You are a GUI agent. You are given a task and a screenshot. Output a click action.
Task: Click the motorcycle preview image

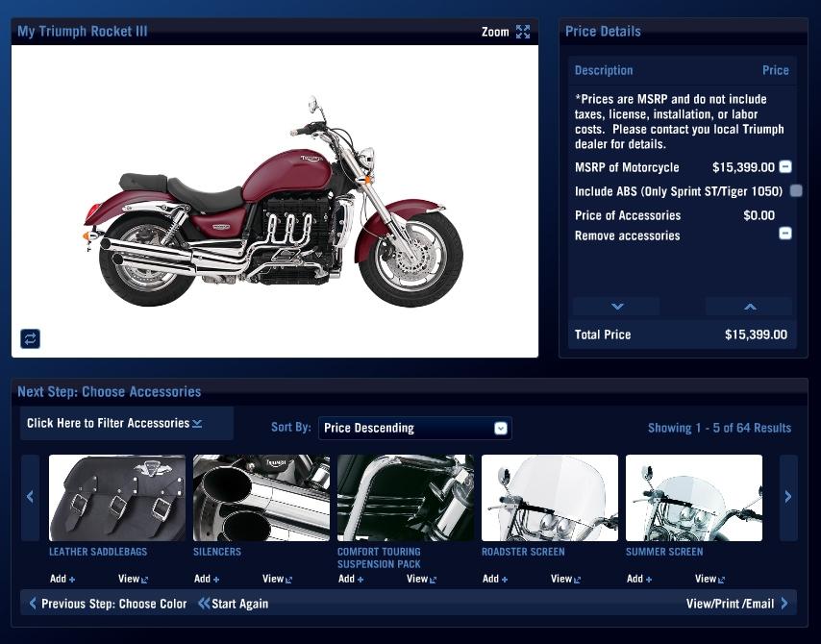click(275, 202)
